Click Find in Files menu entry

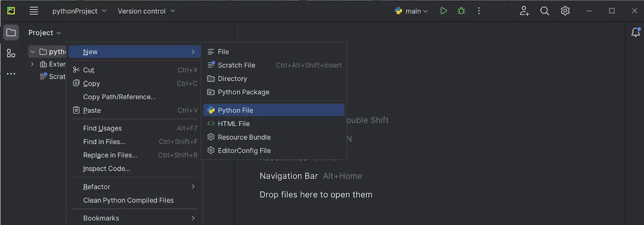point(104,142)
